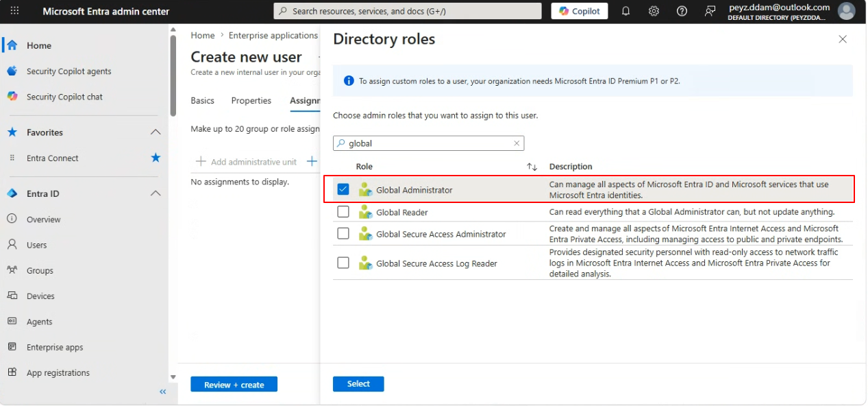Click the Review + create button
Screen dimensions: 868x406
pos(234,385)
